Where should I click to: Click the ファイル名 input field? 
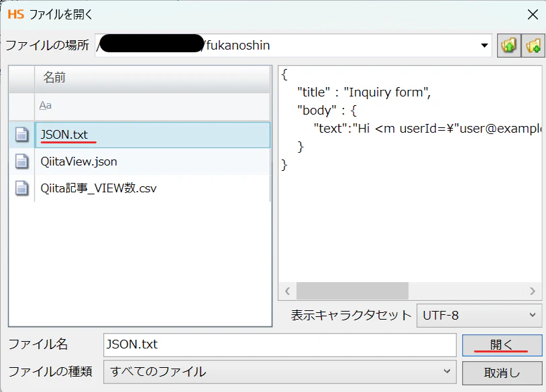[x=280, y=344]
